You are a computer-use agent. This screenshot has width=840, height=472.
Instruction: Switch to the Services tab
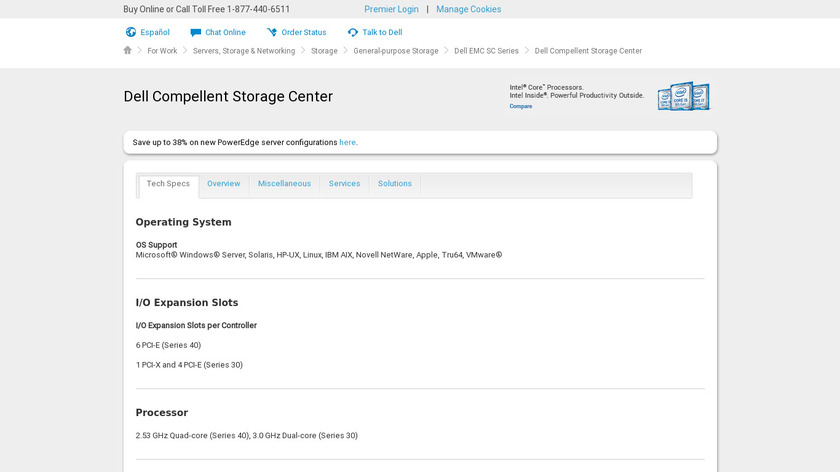tap(344, 184)
